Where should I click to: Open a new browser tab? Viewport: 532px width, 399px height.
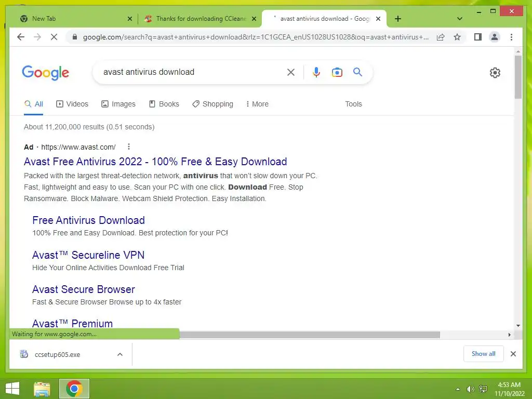pyautogui.click(x=398, y=19)
